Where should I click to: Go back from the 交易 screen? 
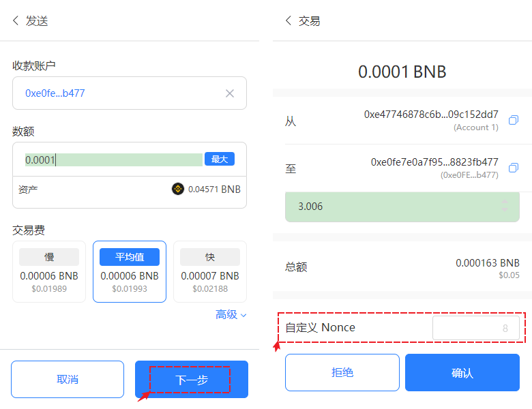289,20
